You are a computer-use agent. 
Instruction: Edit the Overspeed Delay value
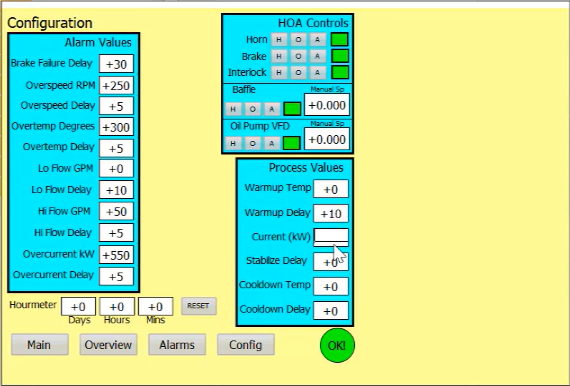click(116, 106)
